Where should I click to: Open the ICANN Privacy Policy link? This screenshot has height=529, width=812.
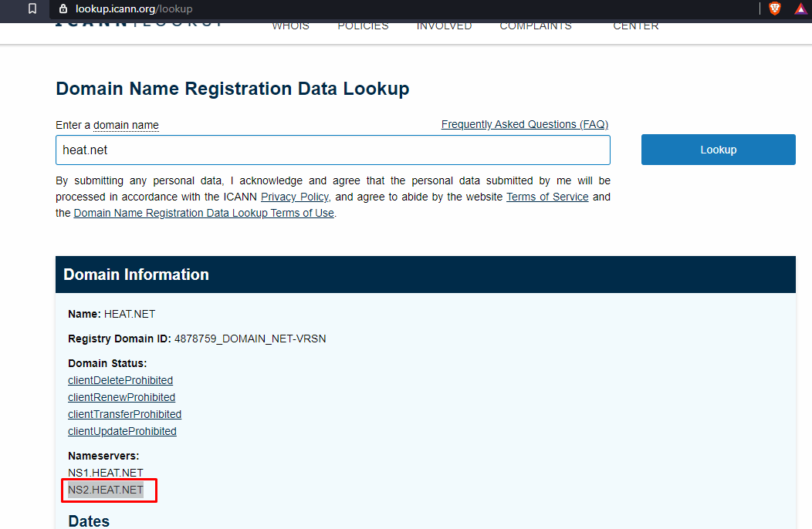tap(295, 197)
